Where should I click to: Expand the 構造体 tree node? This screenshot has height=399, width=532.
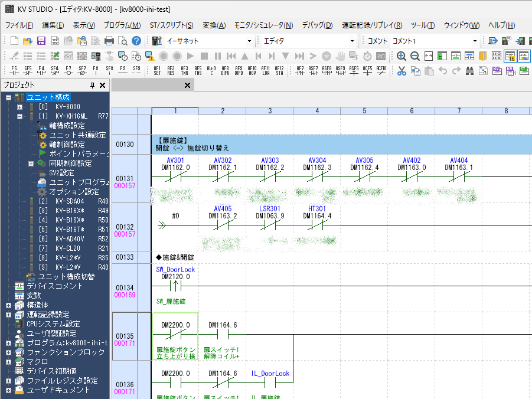click(8, 305)
